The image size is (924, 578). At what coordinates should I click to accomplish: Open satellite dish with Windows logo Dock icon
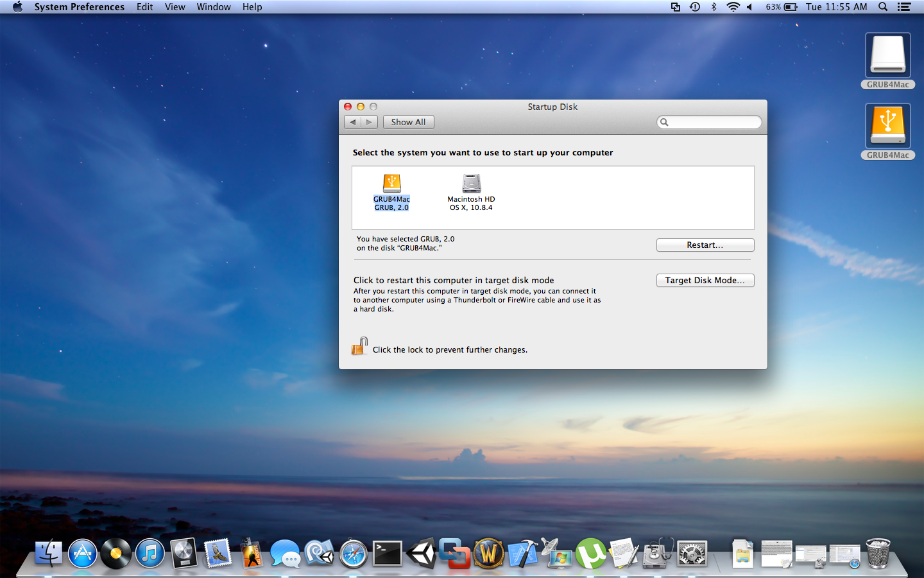(556, 553)
